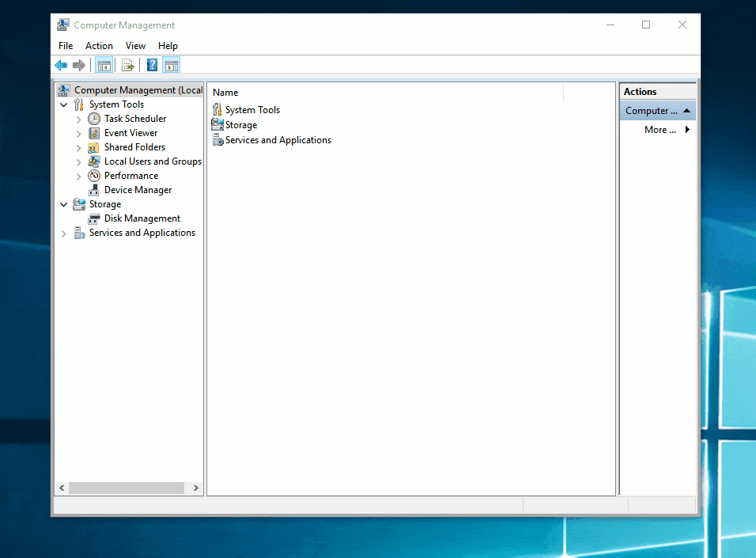Toggle the Show/Hide Action Pane toolbar button
Screen dimensions: 756x558
(172, 65)
